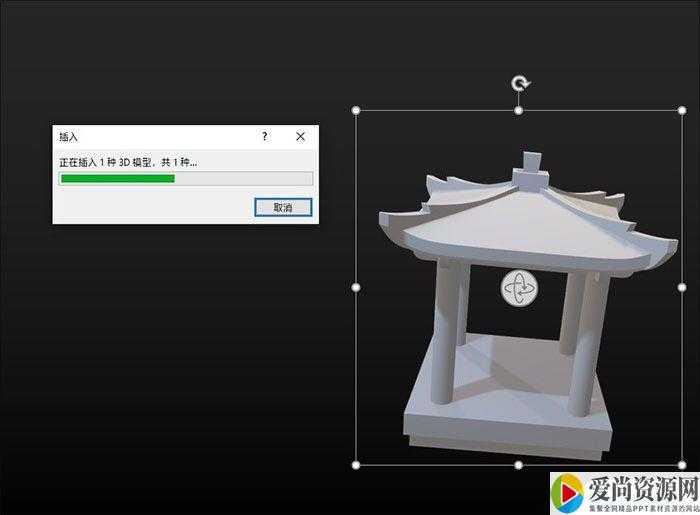700x515 pixels.
Task: Click the 正在插入 1 种 3D 模型 status text
Action: click(128, 162)
